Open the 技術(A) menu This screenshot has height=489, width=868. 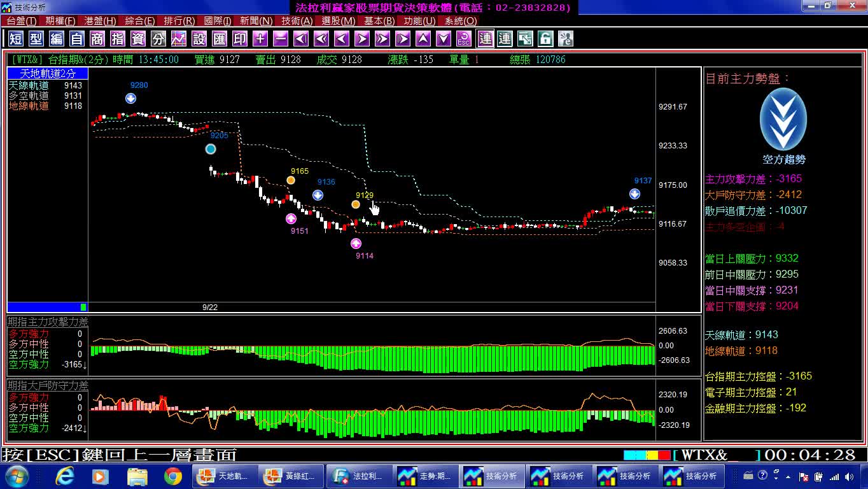click(297, 21)
